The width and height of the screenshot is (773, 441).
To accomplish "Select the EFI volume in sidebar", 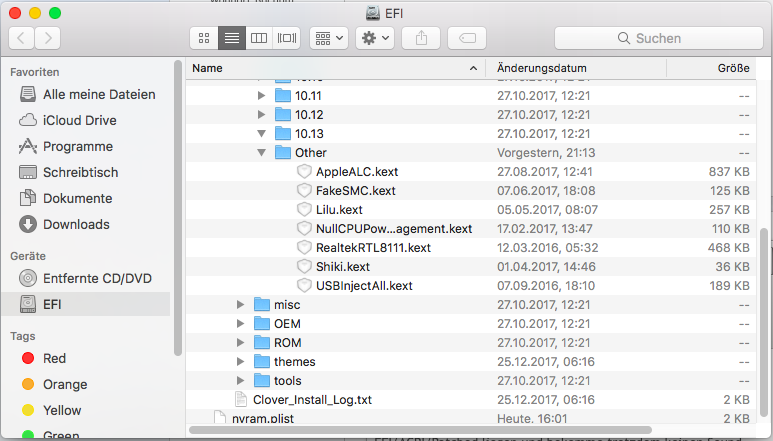I will point(86,304).
